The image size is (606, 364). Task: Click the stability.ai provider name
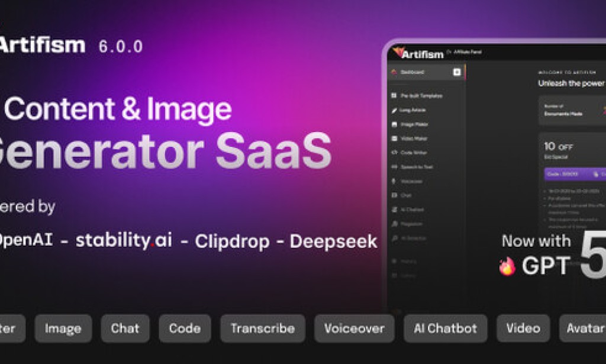124,240
